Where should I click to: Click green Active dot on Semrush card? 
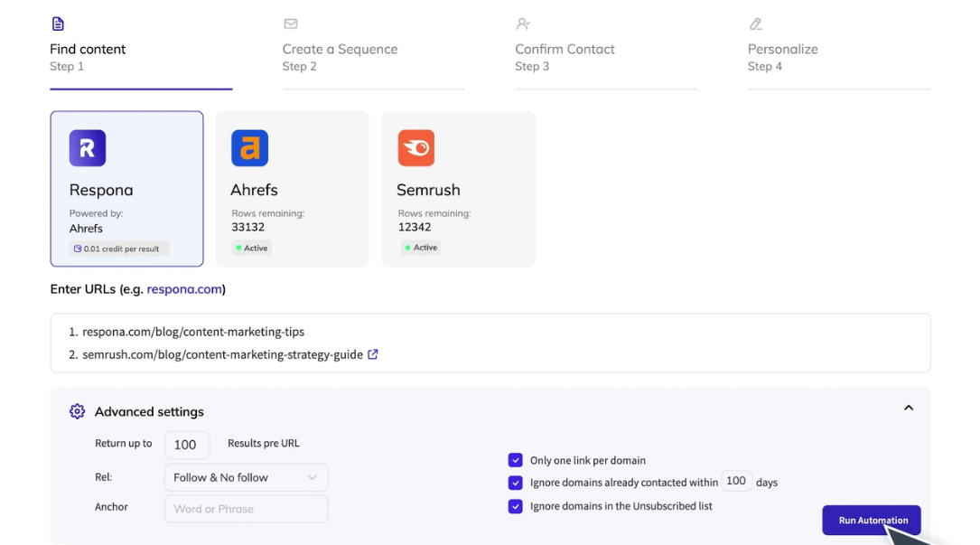pyautogui.click(x=407, y=247)
